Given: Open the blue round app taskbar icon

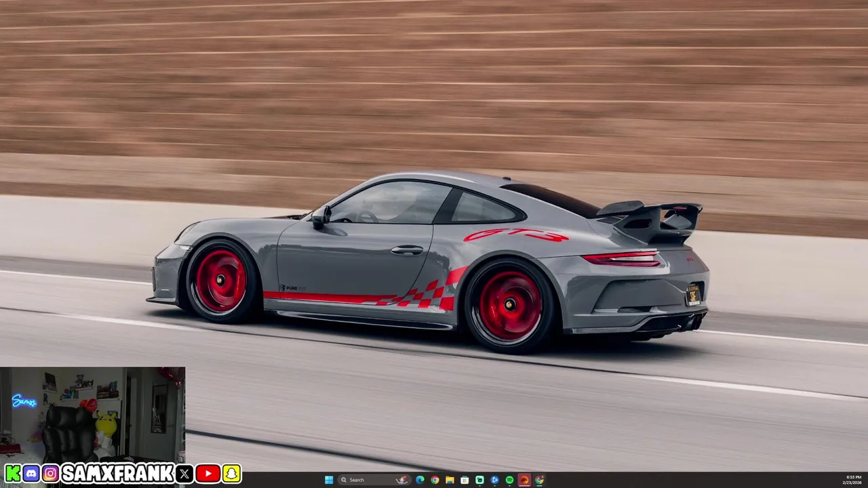Looking at the screenshot, I should pos(494,480).
